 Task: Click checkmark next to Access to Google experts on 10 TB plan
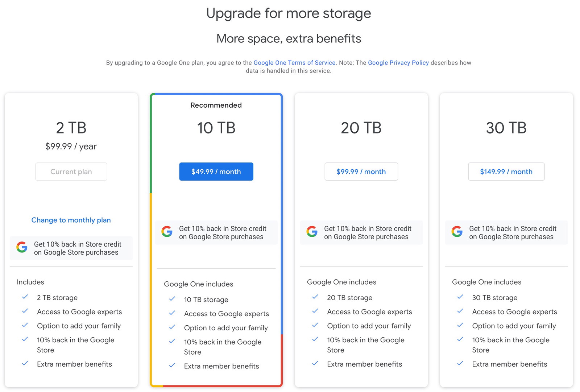point(171,313)
